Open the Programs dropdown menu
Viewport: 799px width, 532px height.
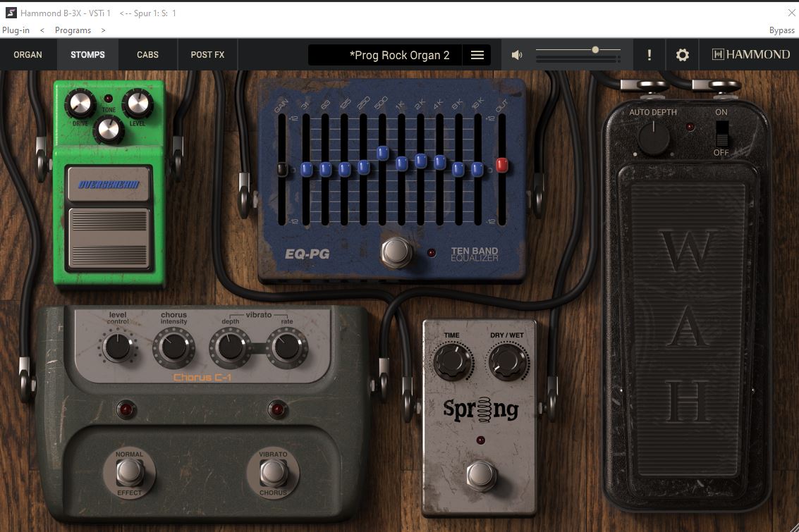click(73, 30)
